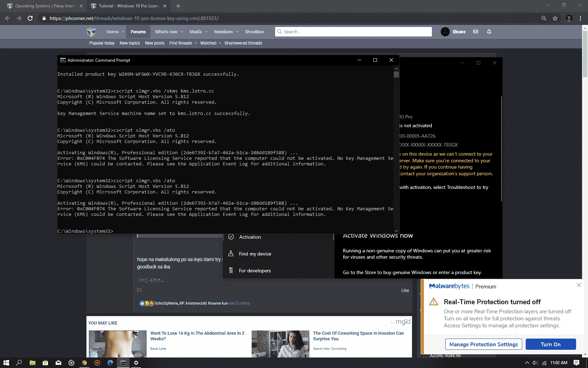
Task: Click the Unanswered threads link
Action: point(243,43)
